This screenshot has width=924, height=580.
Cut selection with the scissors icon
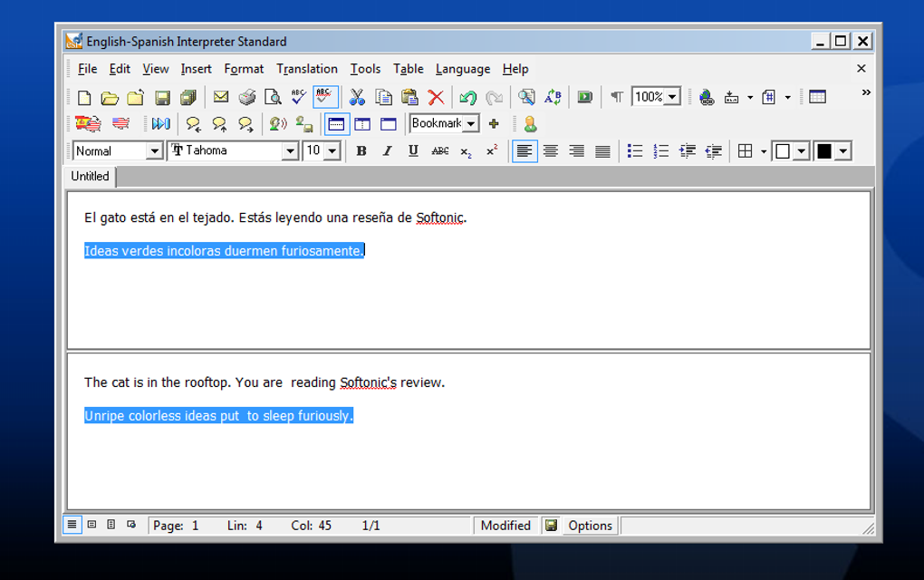pyautogui.click(x=357, y=97)
